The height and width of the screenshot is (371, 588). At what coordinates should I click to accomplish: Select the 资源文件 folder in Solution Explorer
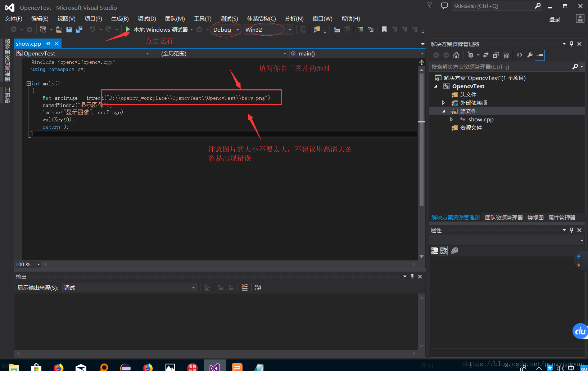(471, 128)
